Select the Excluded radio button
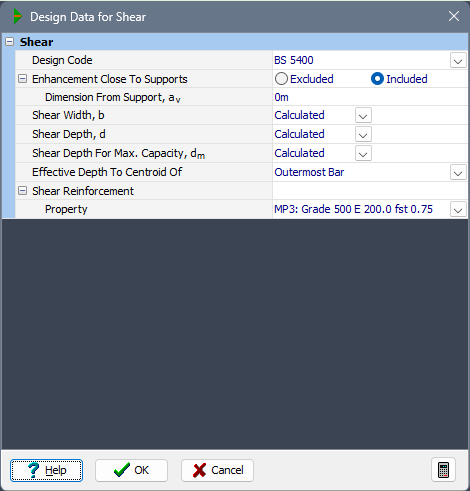The width and height of the screenshot is (470, 491). (x=281, y=79)
